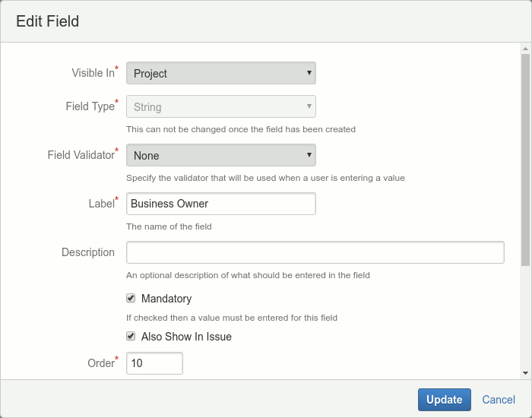Click the 'Description' field label

(x=88, y=252)
